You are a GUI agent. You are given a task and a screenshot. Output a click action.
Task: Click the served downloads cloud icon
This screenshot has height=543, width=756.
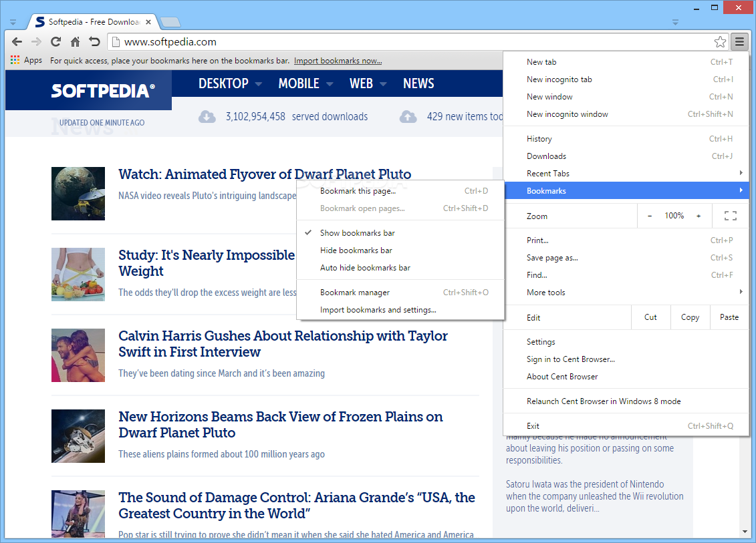coord(207,117)
